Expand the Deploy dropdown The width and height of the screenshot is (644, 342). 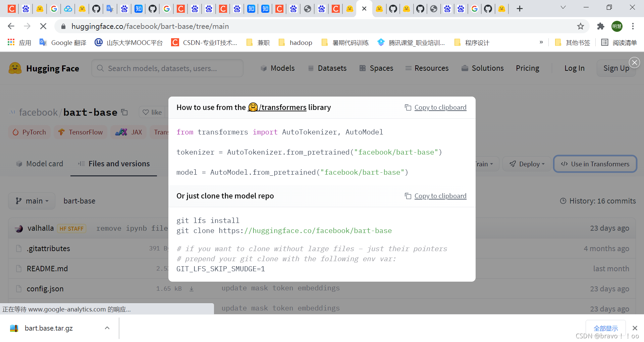pos(527,164)
